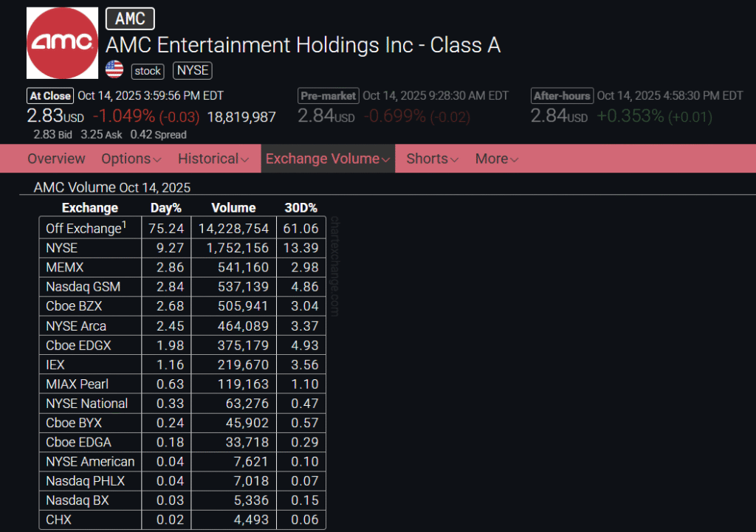
Task: Open the Exchange Volume dropdown menu
Action: coord(327,159)
